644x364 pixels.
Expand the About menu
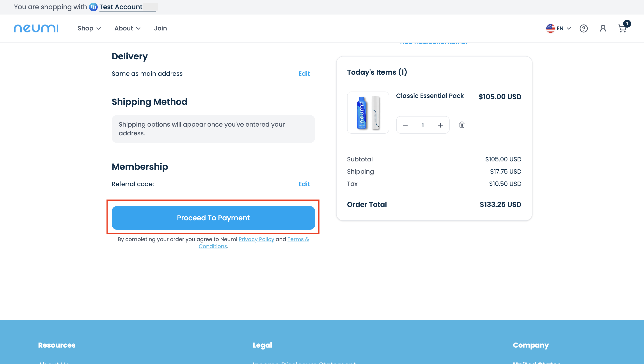coord(127,28)
